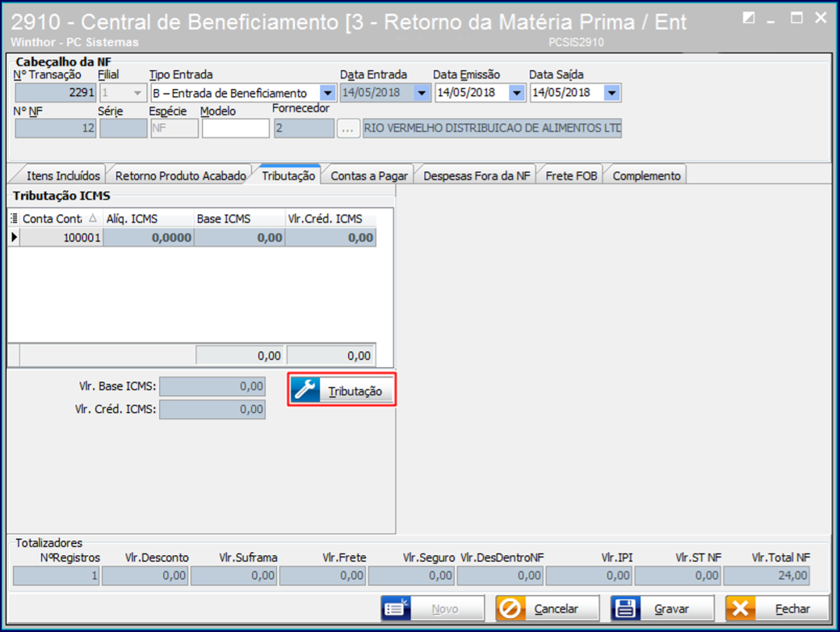
Task: Click the Base ICMS column header
Action: tap(239, 218)
